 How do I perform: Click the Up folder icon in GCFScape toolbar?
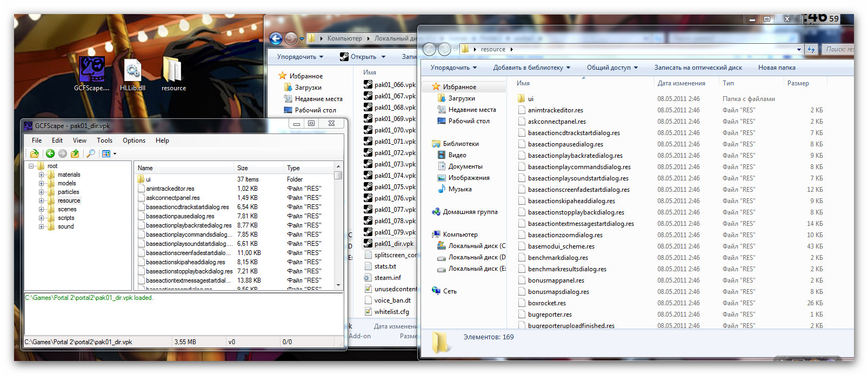tap(75, 154)
